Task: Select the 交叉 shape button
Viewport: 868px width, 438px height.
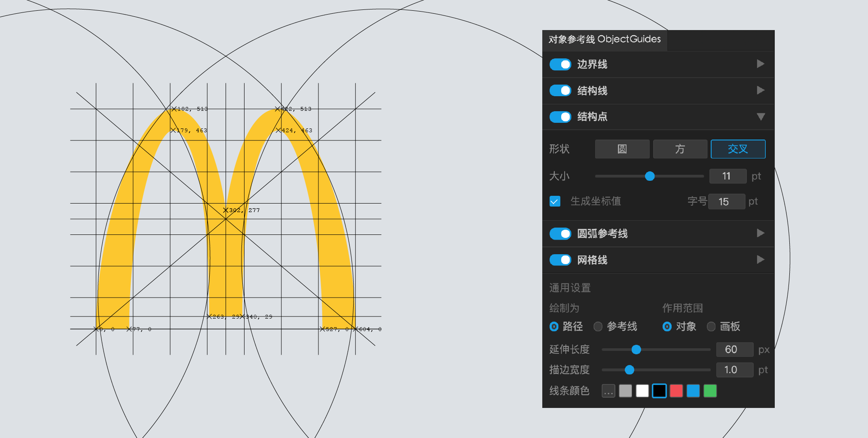Action: pyautogui.click(x=738, y=149)
